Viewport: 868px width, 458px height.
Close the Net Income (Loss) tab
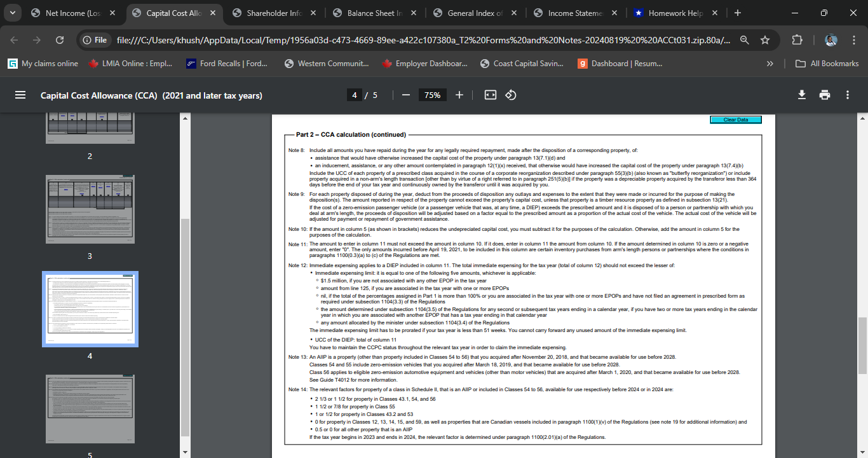[112, 13]
